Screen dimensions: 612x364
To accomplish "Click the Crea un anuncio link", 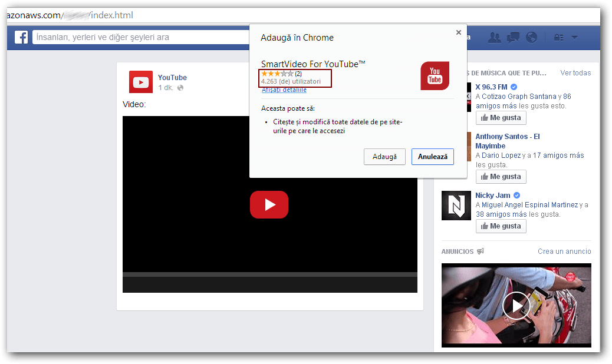I will pyautogui.click(x=564, y=252).
